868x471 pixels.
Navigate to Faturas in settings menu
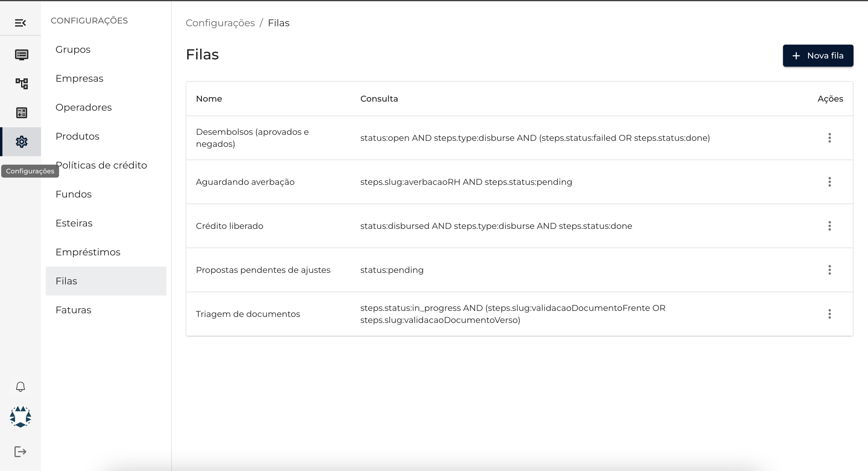pyautogui.click(x=74, y=310)
